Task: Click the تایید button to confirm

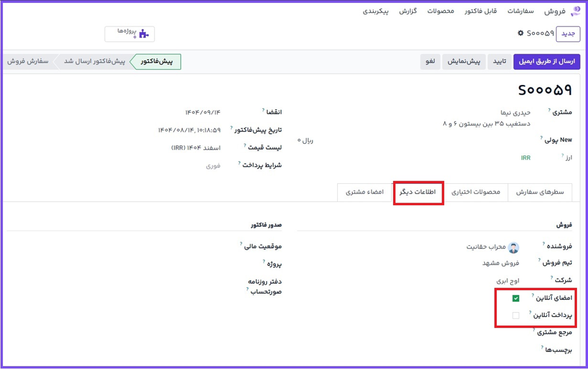Action: coord(499,61)
